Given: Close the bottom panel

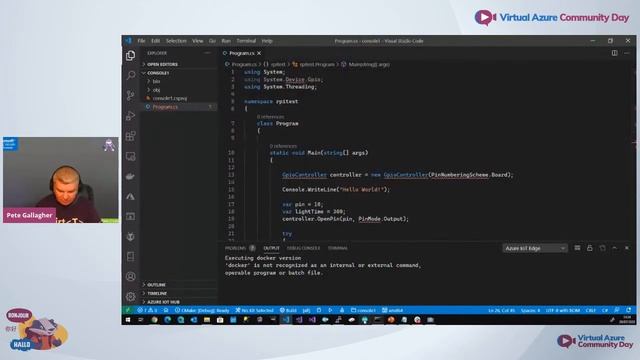Looking at the screenshot, I should (627, 248).
